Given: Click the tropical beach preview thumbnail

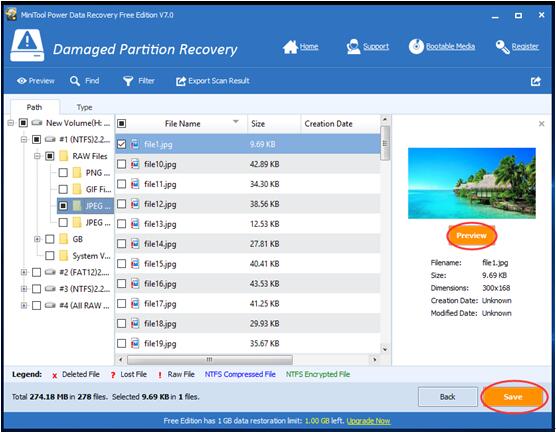Looking at the screenshot, I should coord(472,183).
